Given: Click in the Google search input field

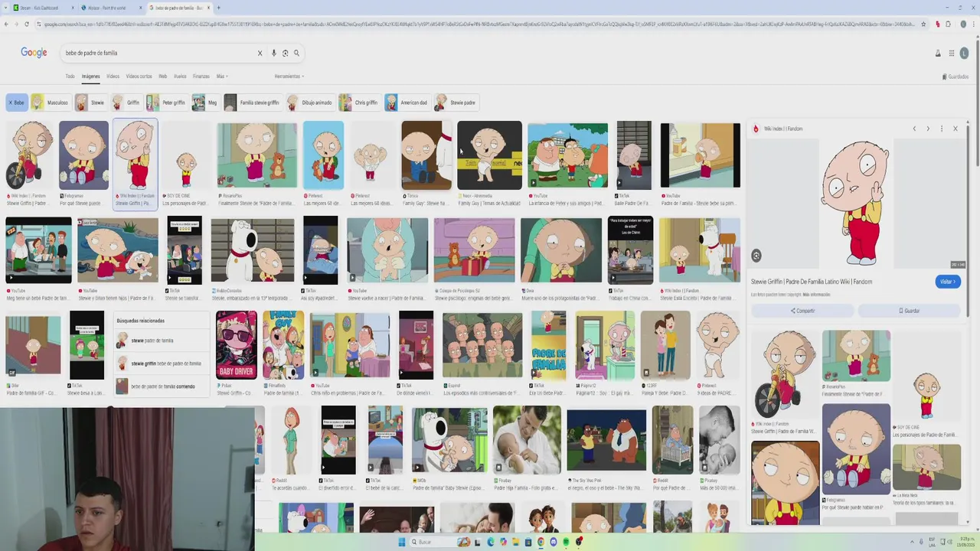Looking at the screenshot, I should coord(157,53).
